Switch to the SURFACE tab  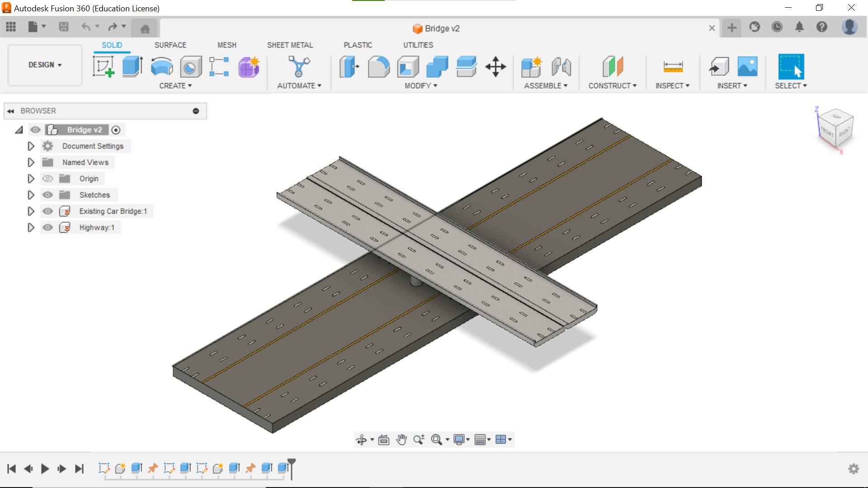click(x=170, y=45)
